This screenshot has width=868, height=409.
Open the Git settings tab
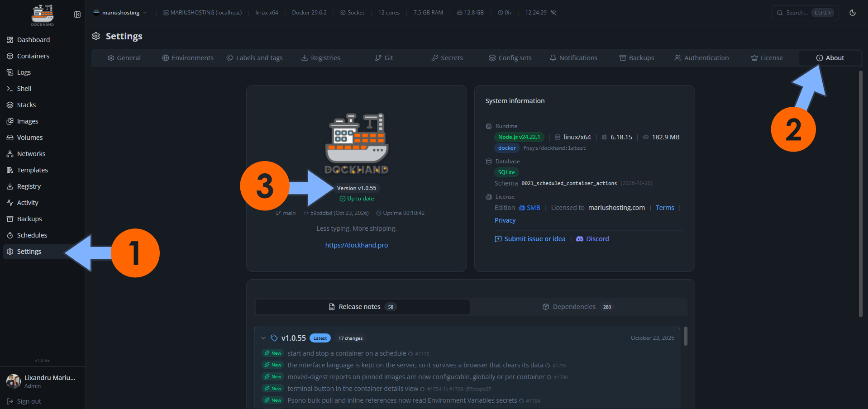tap(384, 58)
